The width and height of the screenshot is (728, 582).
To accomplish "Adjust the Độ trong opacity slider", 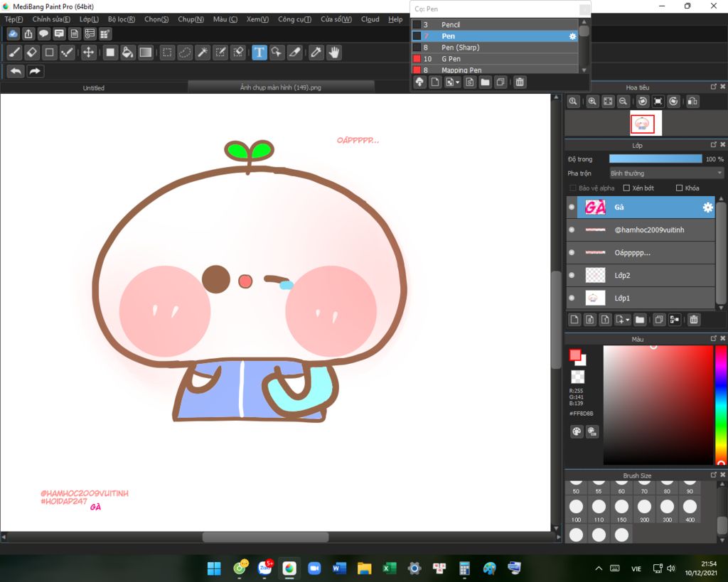I will pyautogui.click(x=655, y=158).
